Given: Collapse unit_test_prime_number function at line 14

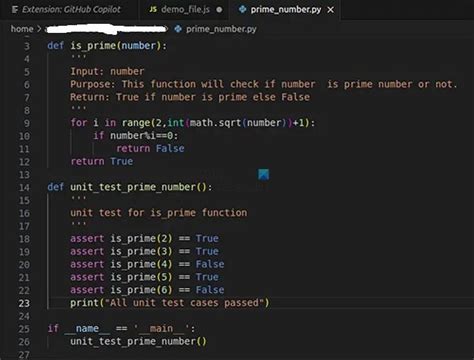Looking at the screenshot, I should click(x=39, y=187).
